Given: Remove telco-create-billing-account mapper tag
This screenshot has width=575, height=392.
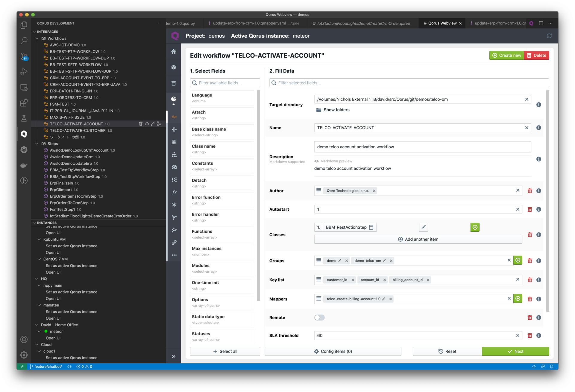Looking at the screenshot, I should pyautogui.click(x=390, y=299).
